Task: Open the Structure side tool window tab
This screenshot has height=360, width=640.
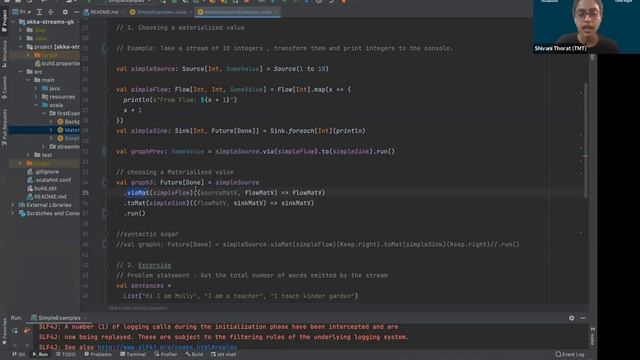Action: 4,54
